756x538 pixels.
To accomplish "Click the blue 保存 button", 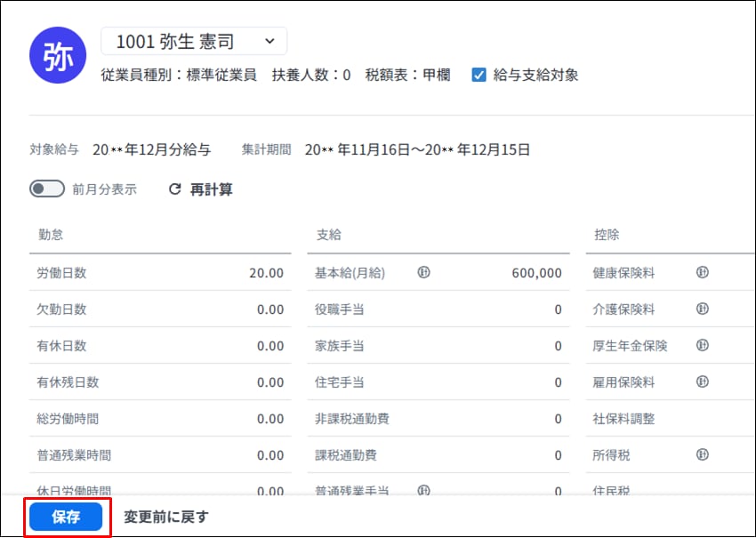I will click(66, 517).
